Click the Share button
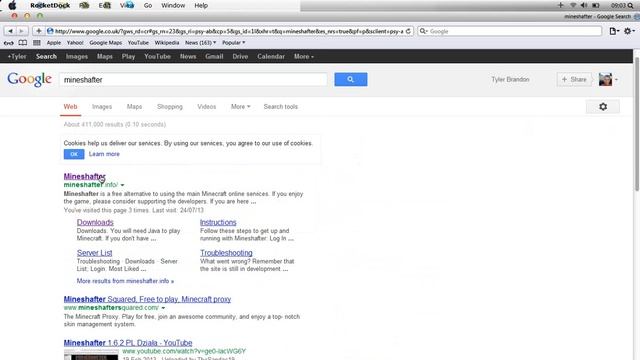Screen dimensions: 640x360 click(x=574, y=80)
